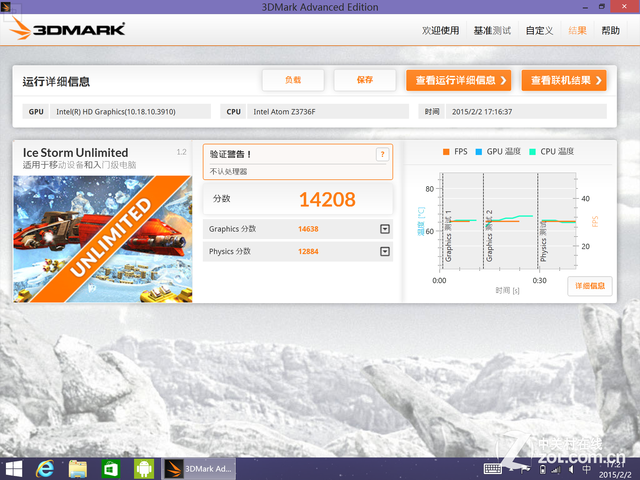Click the validation warning question mark icon
Viewport: 640px width, 480px height.
[382, 154]
